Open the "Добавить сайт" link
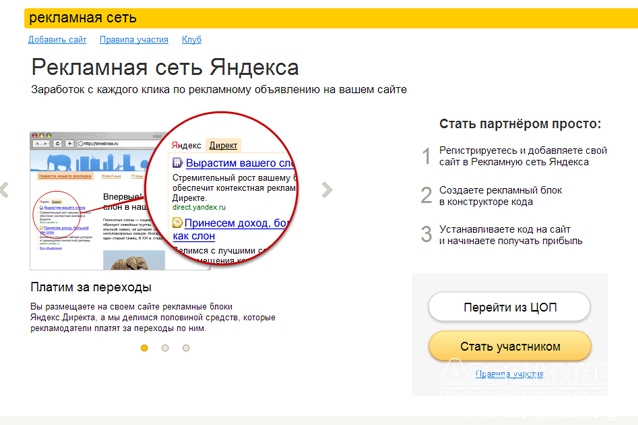Viewport: 638px width, 425px height. [57, 39]
